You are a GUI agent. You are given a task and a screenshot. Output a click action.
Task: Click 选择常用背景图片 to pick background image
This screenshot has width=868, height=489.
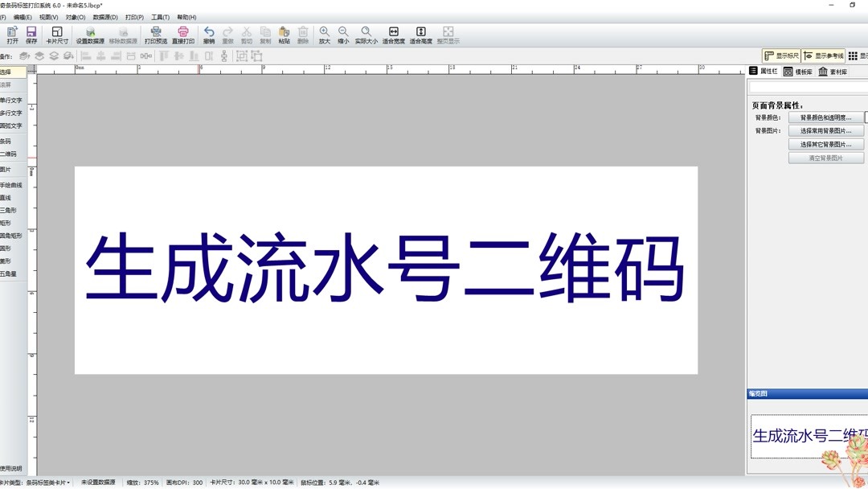[x=826, y=130]
